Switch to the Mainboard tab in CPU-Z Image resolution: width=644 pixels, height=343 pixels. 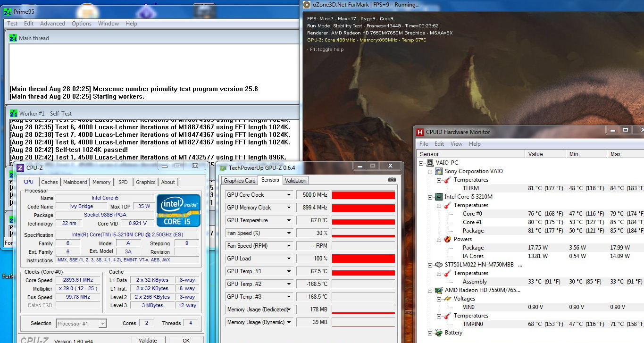pos(75,182)
